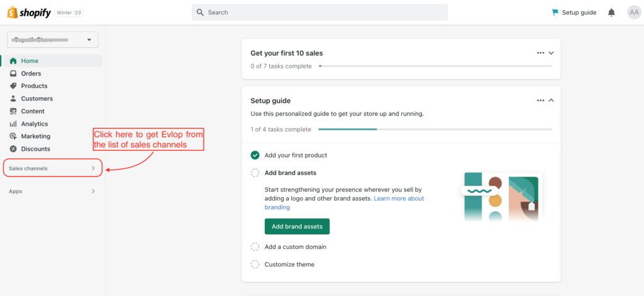Click into the Search field
The height and width of the screenshot is (296, 644).
coord(319,13)
